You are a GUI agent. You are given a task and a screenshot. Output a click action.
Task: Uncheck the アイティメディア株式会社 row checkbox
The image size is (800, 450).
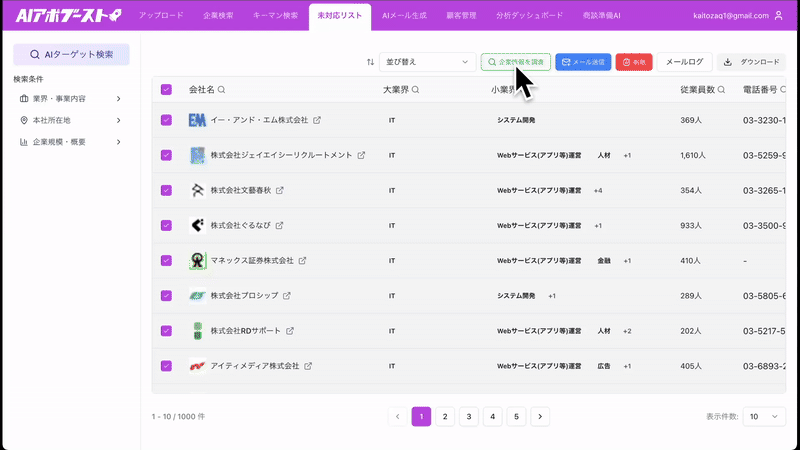point(166,366)
